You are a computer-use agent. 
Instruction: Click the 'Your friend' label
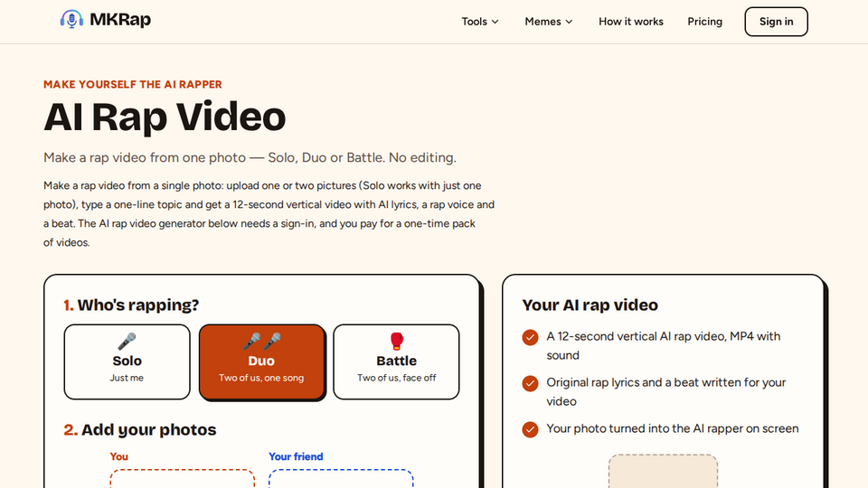[296, 456]
